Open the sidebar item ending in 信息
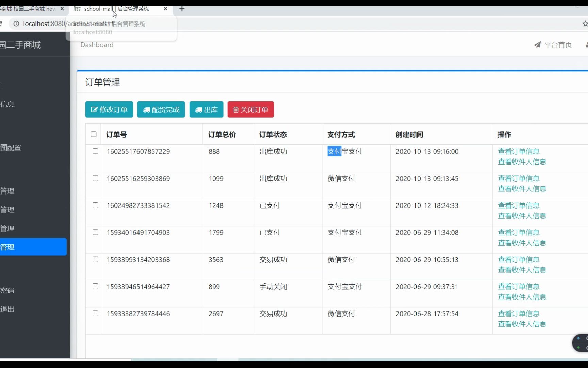Viewport: 588px width, 368px height. [x=7, y=104]
